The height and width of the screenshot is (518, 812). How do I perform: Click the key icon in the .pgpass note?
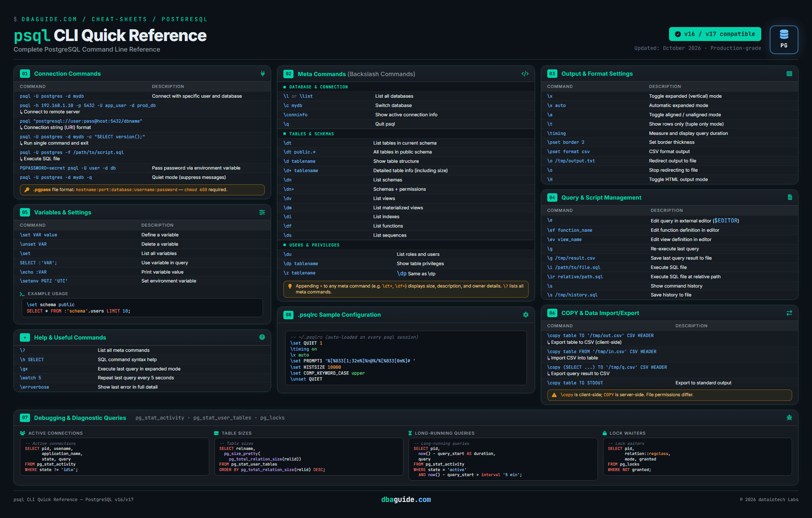point(27,190)
